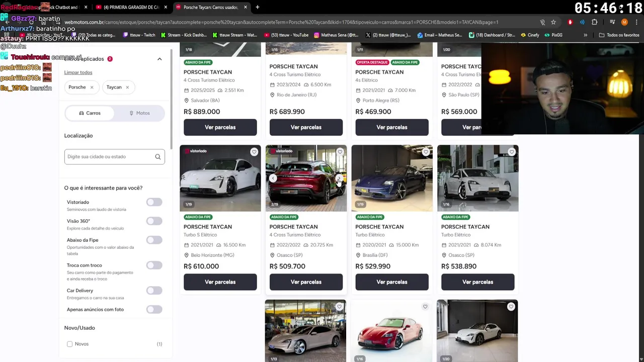Click Ver parcelas for R$ 469.900 Taycan
The height and width of the screenshot is (362, 644).
tap(392, 127)
